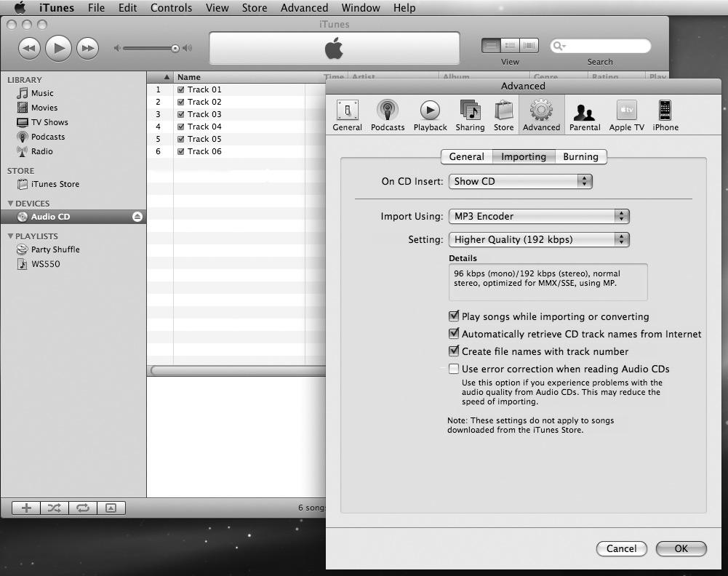Screen dimensions: 728x576
Task: Toggle repeat at the bottom bar
Action: (x=83, y=508)
